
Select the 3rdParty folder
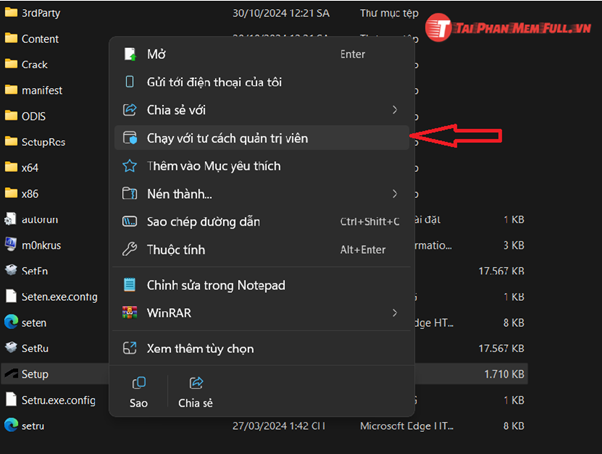pos(42,13)
